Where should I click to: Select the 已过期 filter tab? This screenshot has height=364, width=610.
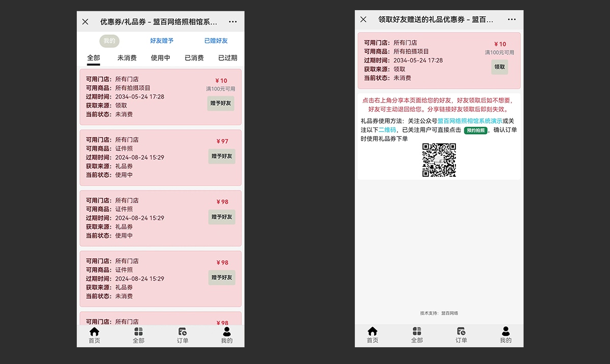point(228,58)
